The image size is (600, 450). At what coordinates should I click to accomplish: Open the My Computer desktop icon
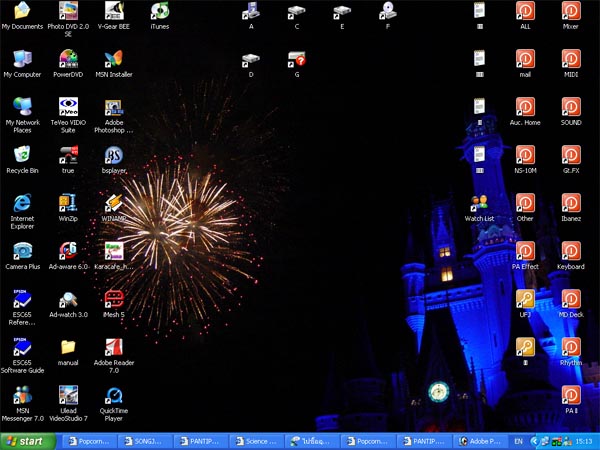point(22,59)
